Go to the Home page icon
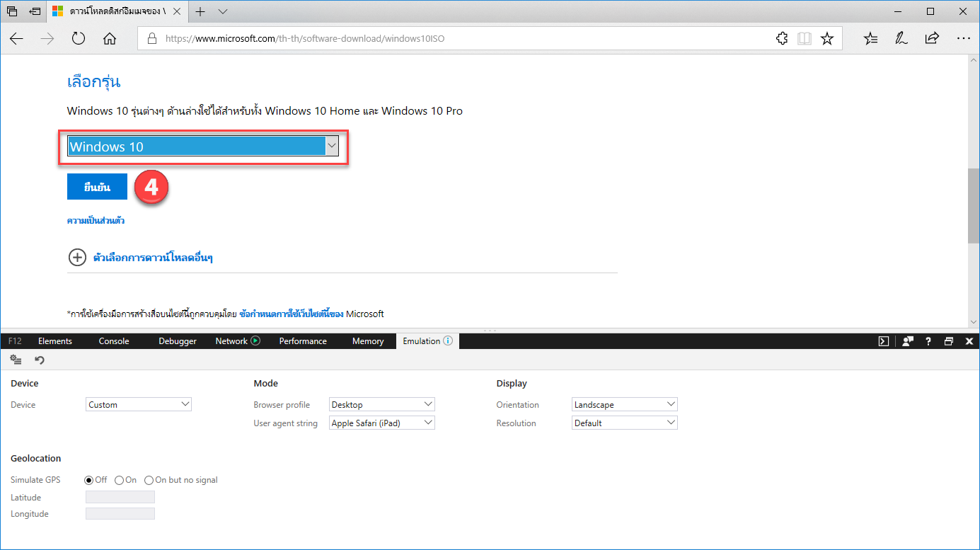Image resolution: width=980 pixels, height=550 pixels. click(x=110, y=39)
